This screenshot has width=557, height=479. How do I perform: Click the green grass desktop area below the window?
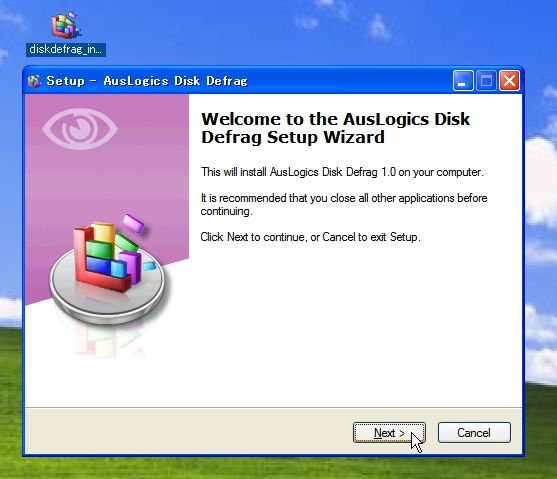coord(278,468)
